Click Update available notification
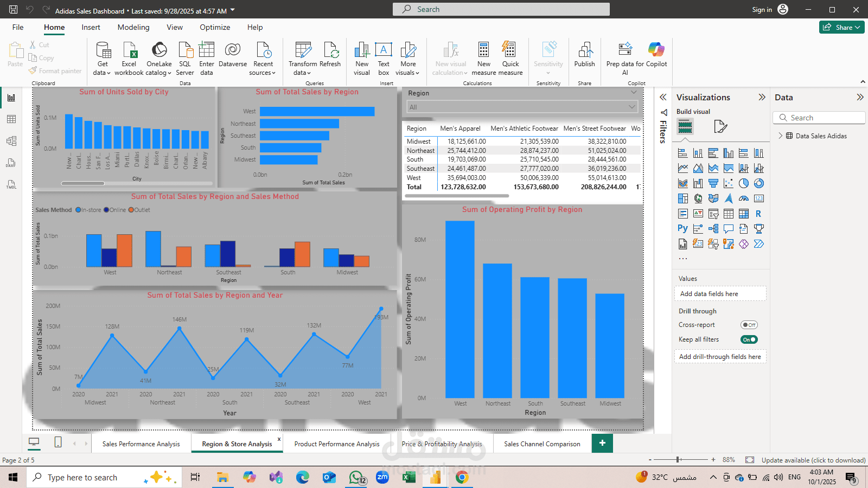This screenshot has width=868, height=488. tap(813, 460)
